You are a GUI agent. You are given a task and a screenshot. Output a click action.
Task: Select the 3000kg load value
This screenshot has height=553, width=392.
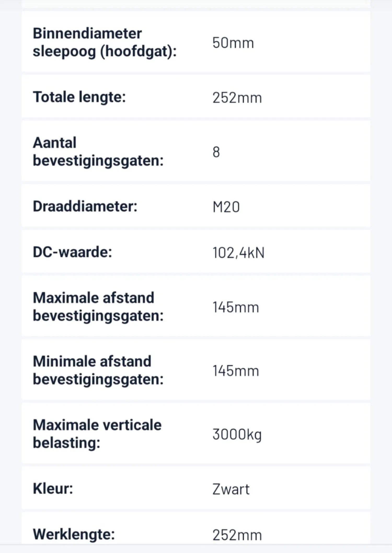[x=237, y=435]
